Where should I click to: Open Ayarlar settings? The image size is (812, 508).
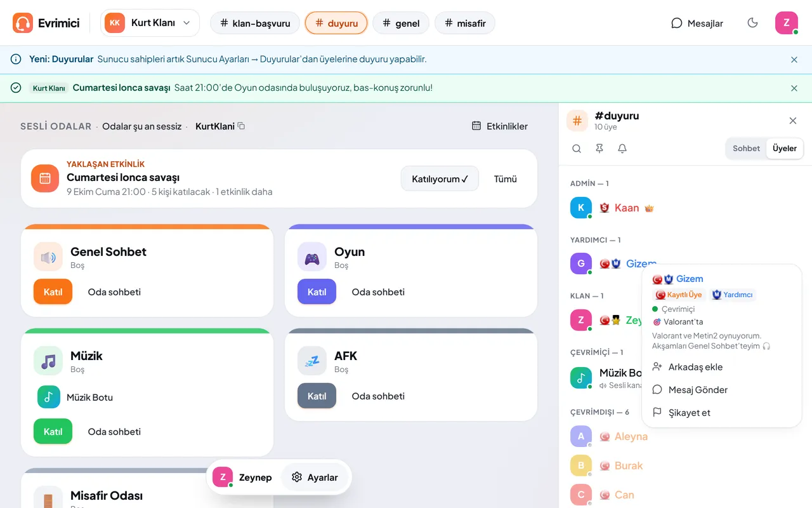(315, 478)
